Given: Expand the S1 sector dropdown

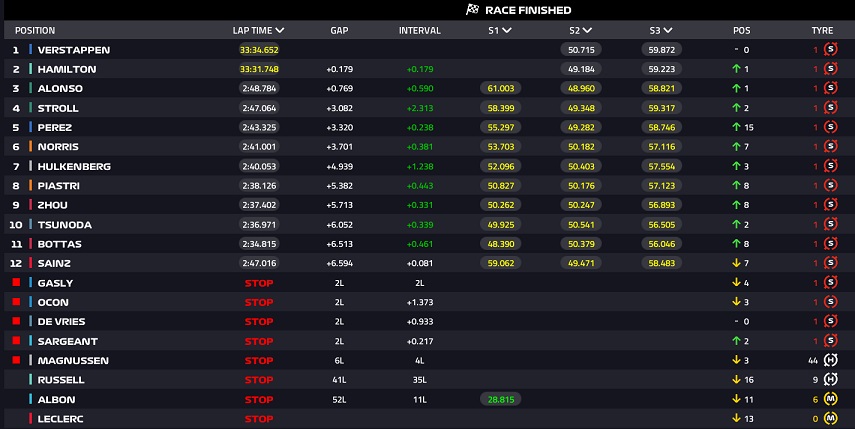Looking at the screenshot, I should point(507,30).
